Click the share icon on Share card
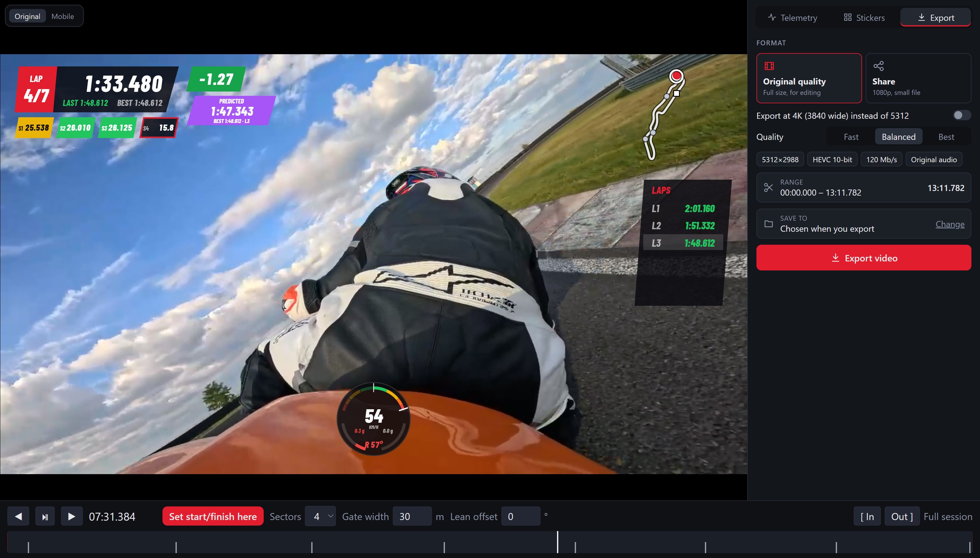980x558 pixels. click(x=878, y=66)
